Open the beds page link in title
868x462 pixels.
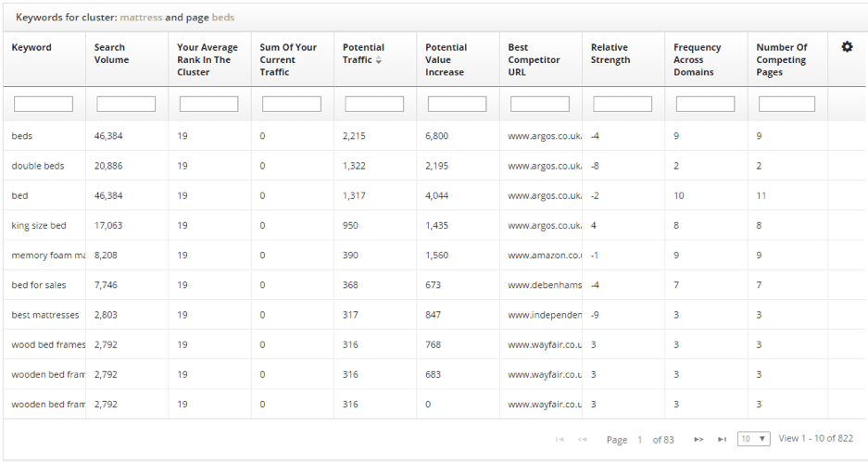click(223, 18)
